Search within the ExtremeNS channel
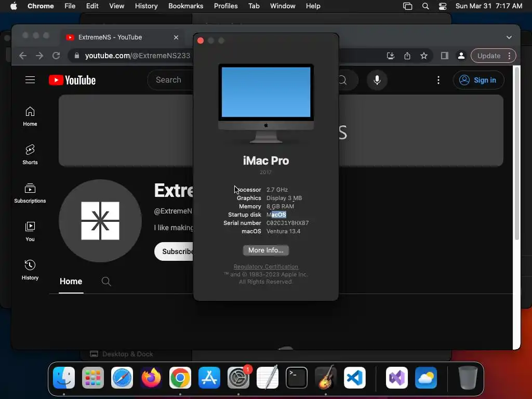 coord(106,281)
